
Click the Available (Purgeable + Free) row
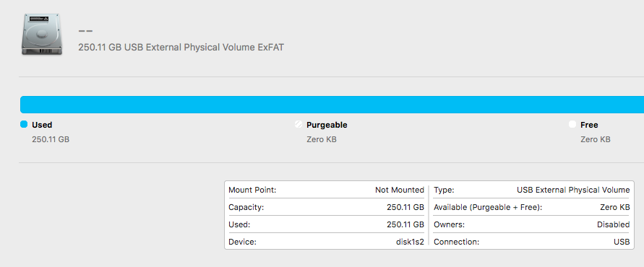pyautogui.click(x=531, y=207)
